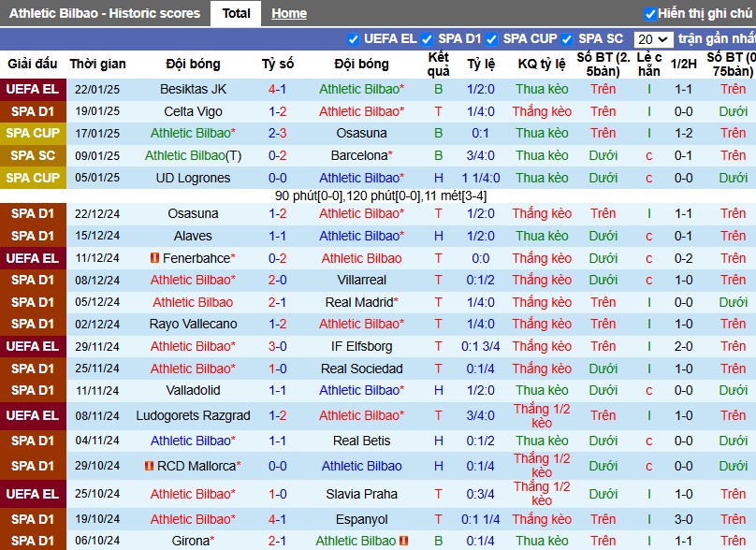Open the Ludogorets Razgrad team link
The image size is (756, 550).
tap(193, 415)
